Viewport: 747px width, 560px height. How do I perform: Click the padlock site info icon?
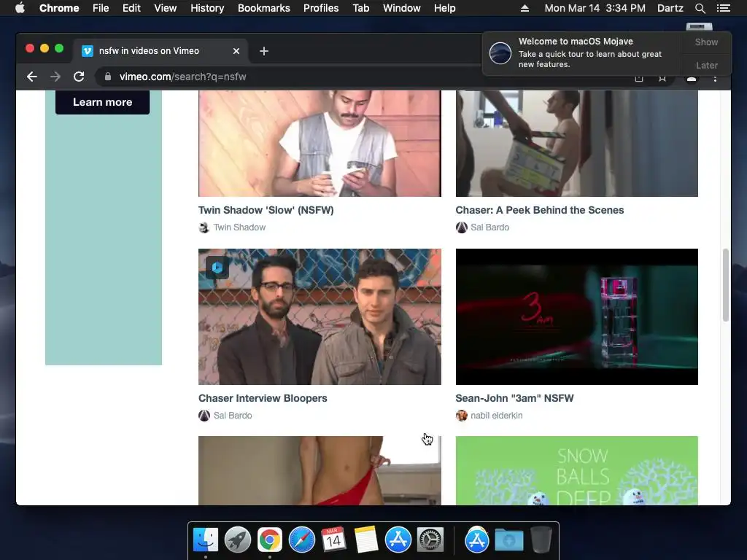[108, 77]
